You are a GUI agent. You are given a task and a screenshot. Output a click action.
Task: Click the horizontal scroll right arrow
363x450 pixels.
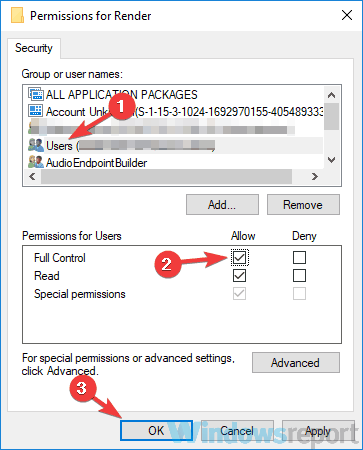click(314, 176)
